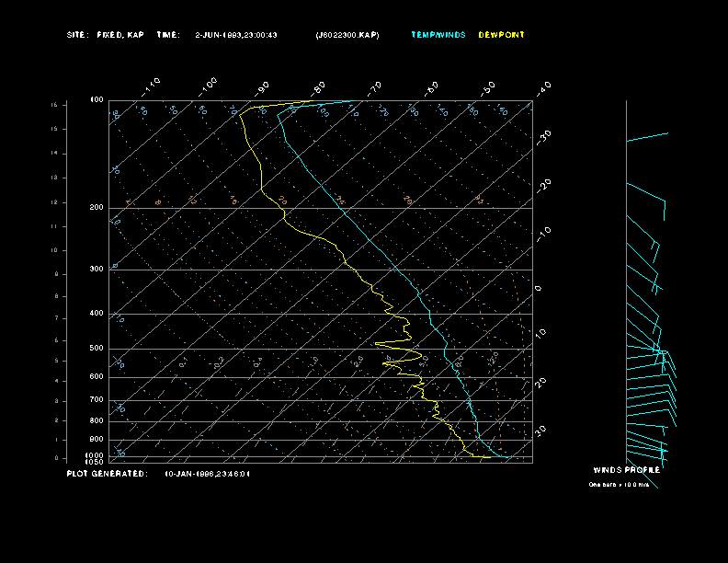Image resolution: width=728 pixels, height=563 pixels.
Task: Click the yellow DEWPOINT legend label
Action: pos(501,35)
